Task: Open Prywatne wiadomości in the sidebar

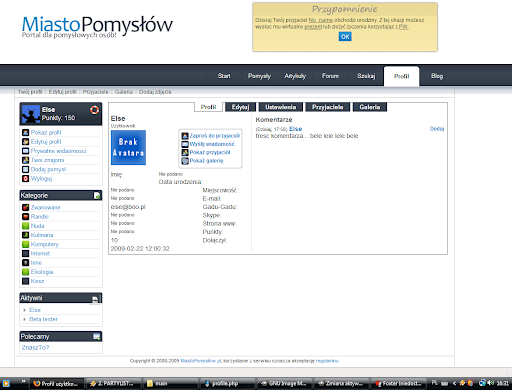Action: [58, 151]
